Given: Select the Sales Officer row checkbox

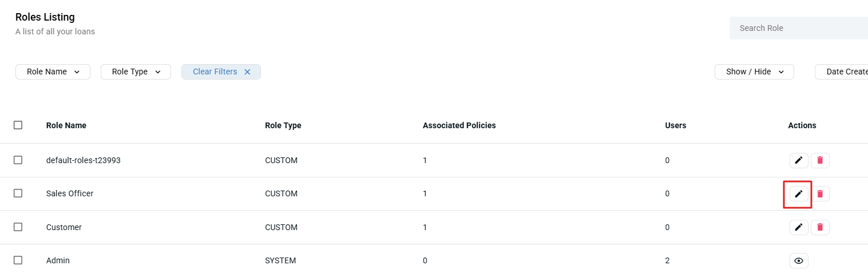Looking at the screenshot, I should click(x=18, y=193).
